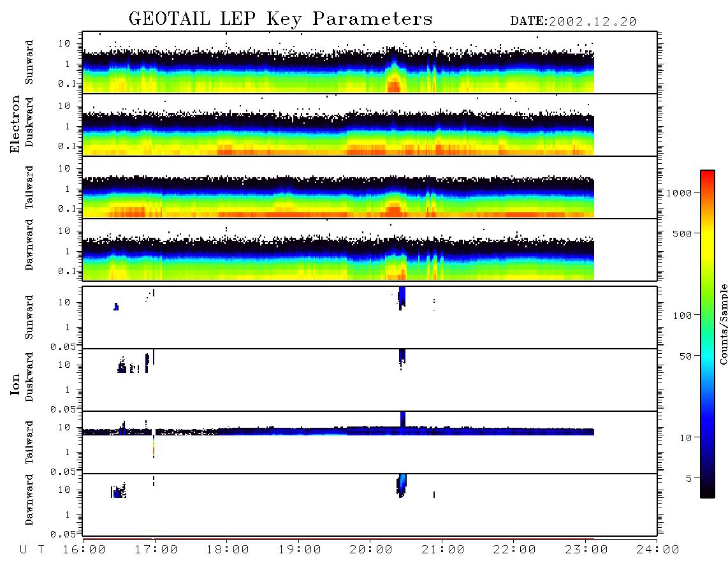This screenshot has height=561, width=728.
Task: Click the Electron Tailward panel label
Action: (29, 187)
